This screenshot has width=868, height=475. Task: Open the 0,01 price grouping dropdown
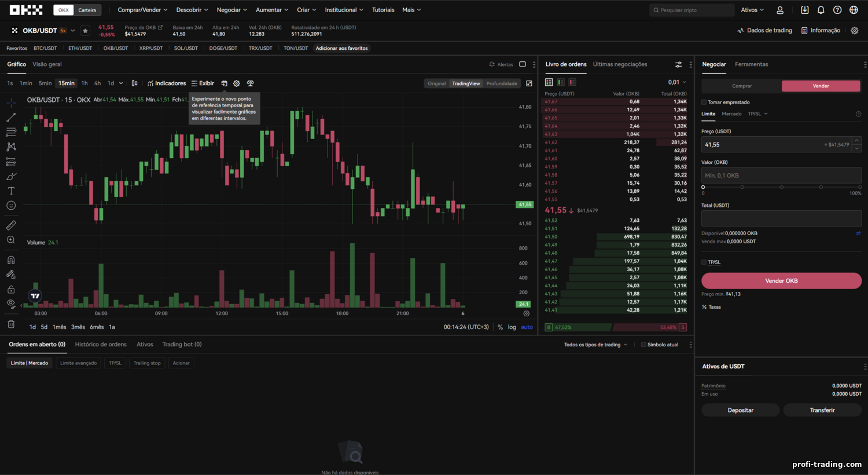click(677, 82)
